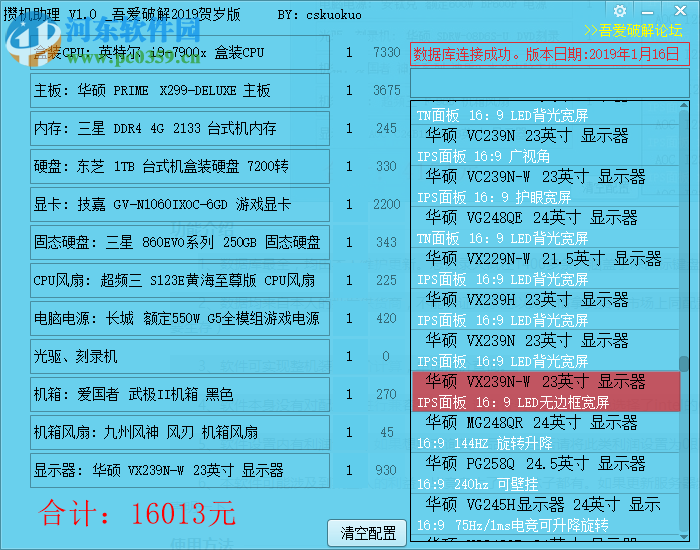The width and height of the screenshot is (700, 550).
Task: Click the case fan price 45
Action: pos(387,432)
